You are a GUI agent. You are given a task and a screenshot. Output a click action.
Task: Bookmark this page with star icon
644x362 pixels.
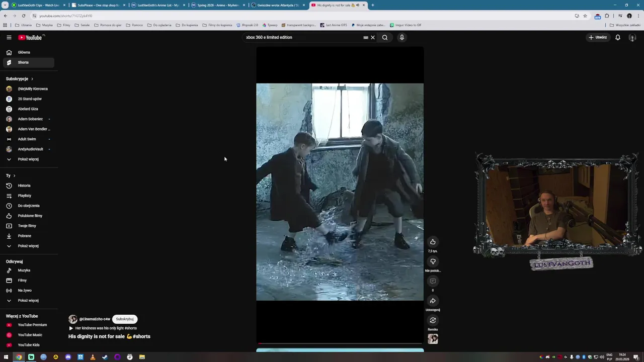585,16
